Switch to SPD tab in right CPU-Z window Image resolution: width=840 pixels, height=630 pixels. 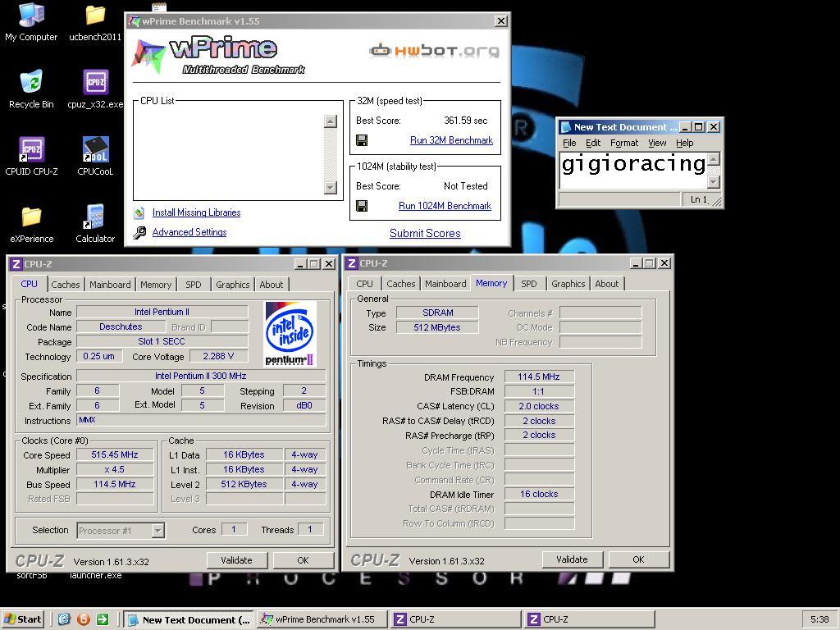tap(529, 284)
